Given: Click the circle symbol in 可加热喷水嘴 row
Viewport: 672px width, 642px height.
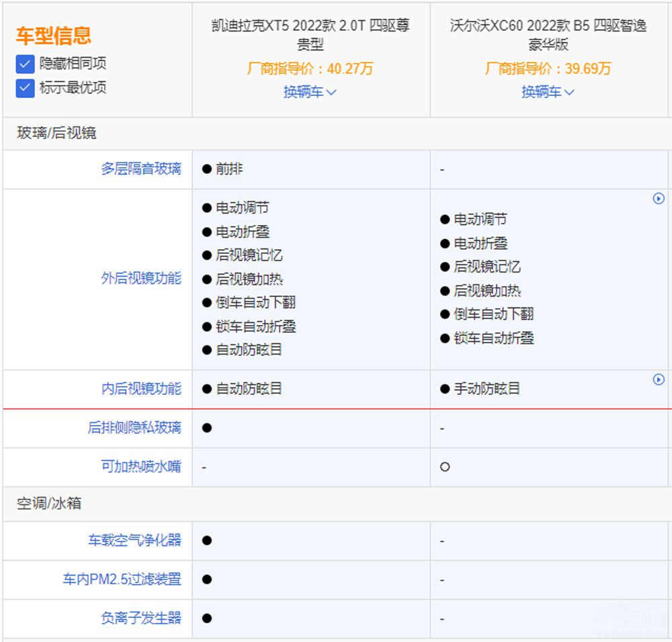Looking at the screenshot, I should coord(444,466).
